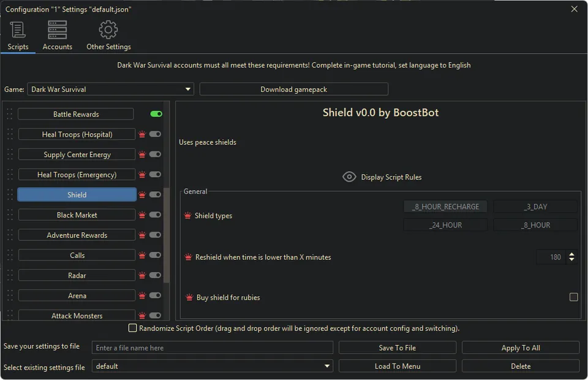This screenshot has width=588, height=380.
Task: Click Load To Menu button
Action: pos(397,366)
